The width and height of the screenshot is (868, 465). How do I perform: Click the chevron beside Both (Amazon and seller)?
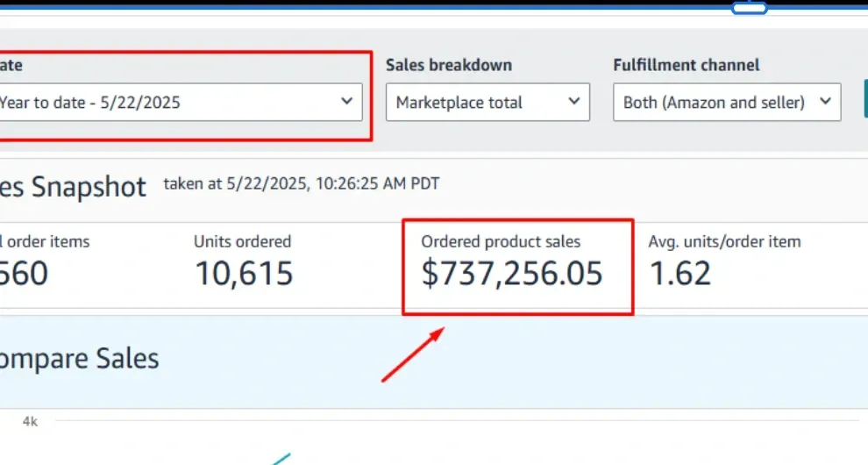(825, 102)
